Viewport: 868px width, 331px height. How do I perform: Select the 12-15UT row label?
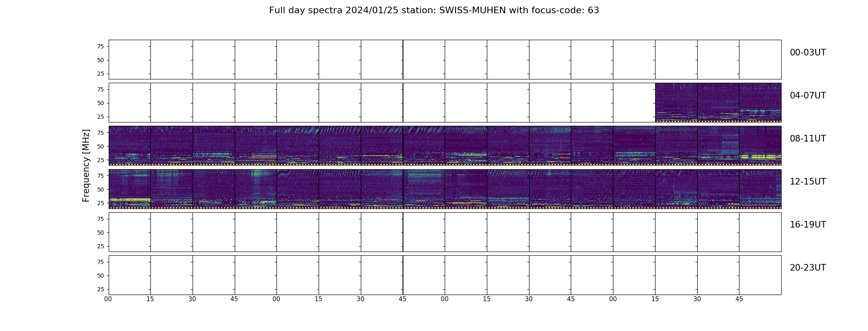pos(808,182)
